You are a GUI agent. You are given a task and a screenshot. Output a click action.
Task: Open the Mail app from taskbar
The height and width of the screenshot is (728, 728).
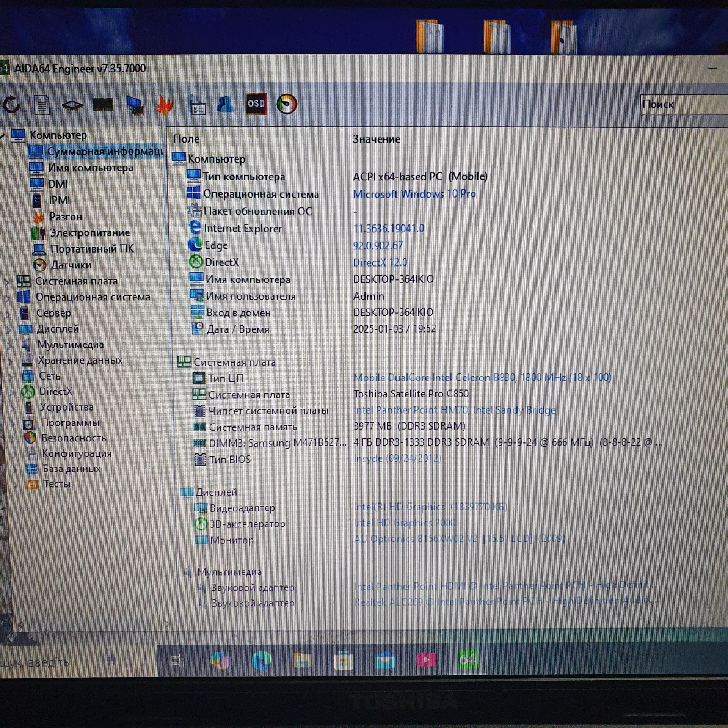point(385,661)
